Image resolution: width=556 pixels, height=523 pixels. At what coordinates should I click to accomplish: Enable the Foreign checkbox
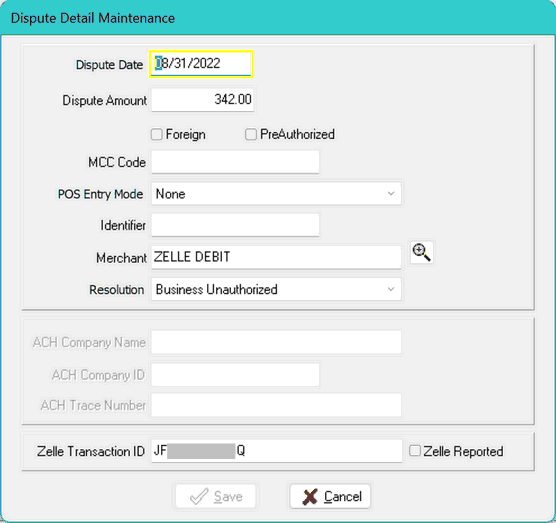tap(156, 134)
